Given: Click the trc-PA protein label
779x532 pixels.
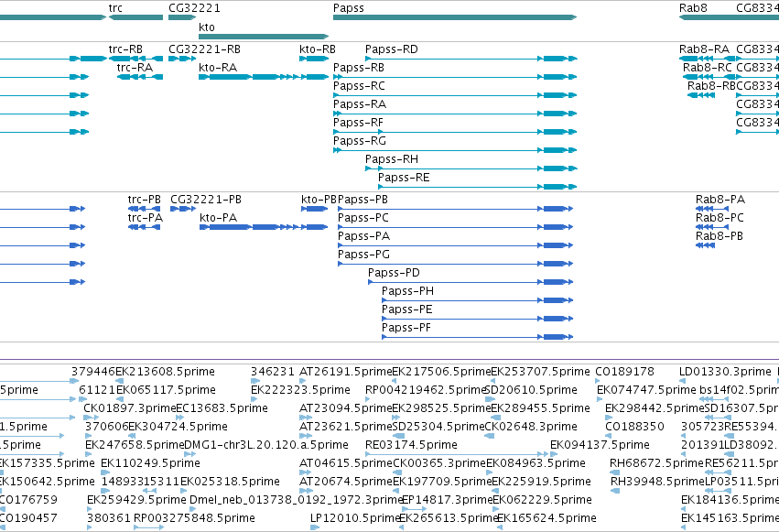Looking at the screenshot, I should coord(145,218).
